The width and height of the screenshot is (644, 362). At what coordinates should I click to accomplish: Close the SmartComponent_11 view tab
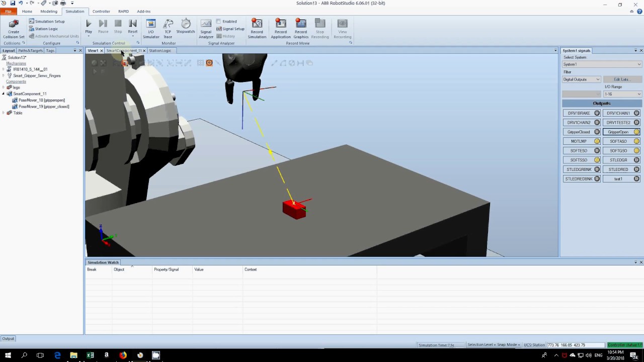(144, 50)
